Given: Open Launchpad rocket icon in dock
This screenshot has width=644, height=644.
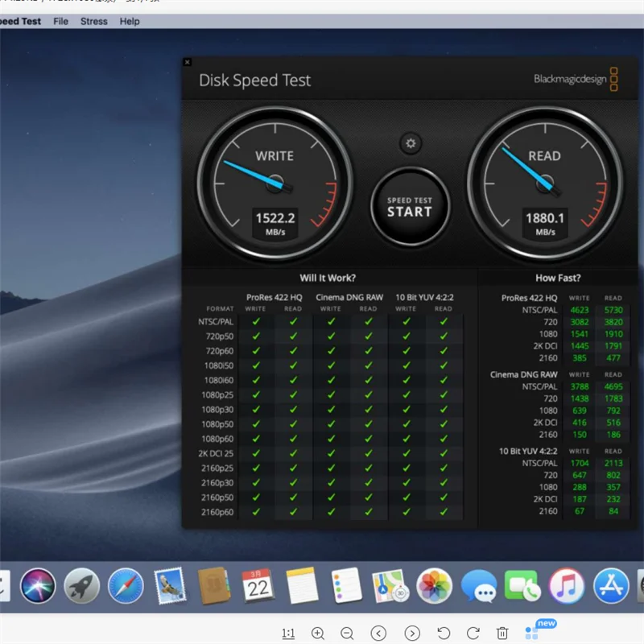Looking at the screenshot, I should tap(82, 585).
